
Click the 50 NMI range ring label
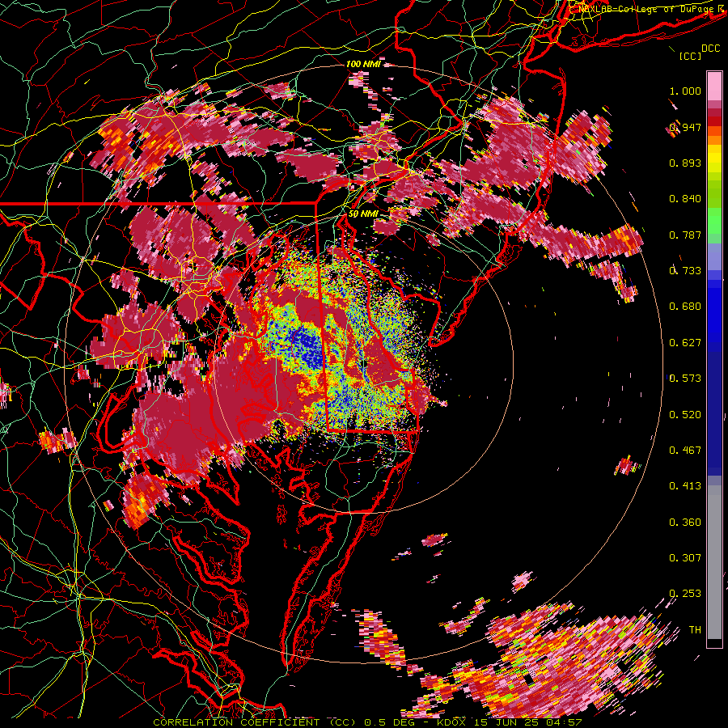[x=363, y=214]
